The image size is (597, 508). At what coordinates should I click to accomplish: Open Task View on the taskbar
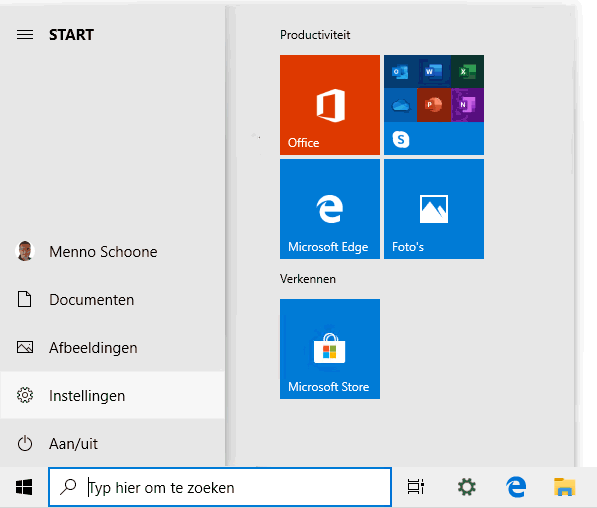coord(416,487)
